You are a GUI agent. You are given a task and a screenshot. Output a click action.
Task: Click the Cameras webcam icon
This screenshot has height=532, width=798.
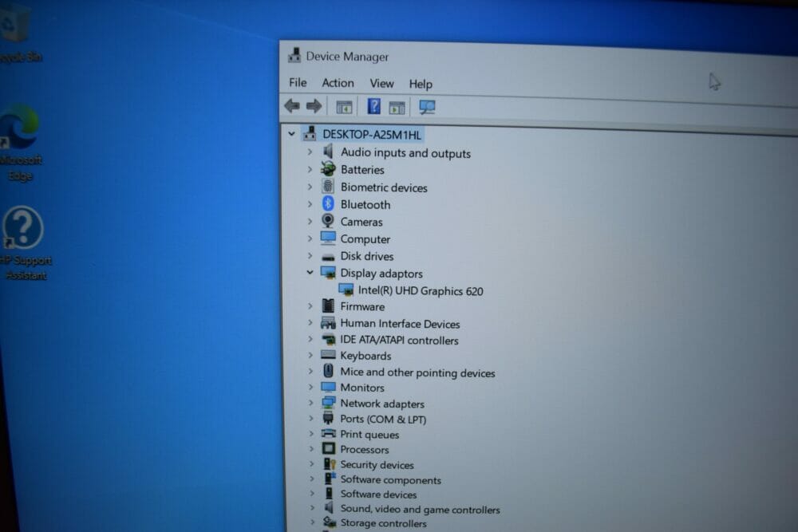[x=328, y=221]
